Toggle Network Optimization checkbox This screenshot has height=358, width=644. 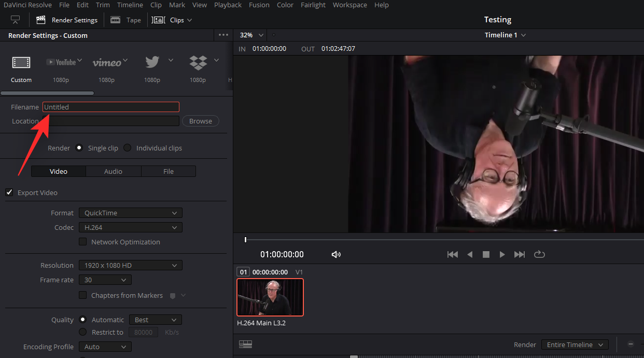[82, 242]
